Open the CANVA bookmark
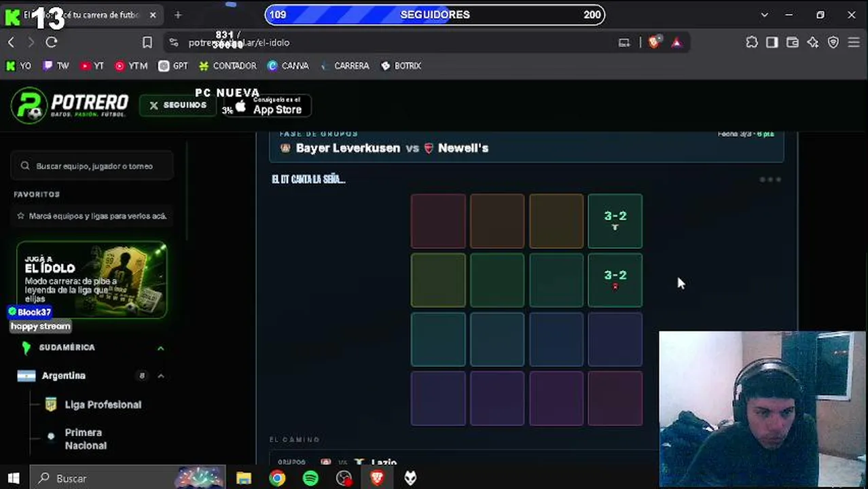 [x=288, y=66]
